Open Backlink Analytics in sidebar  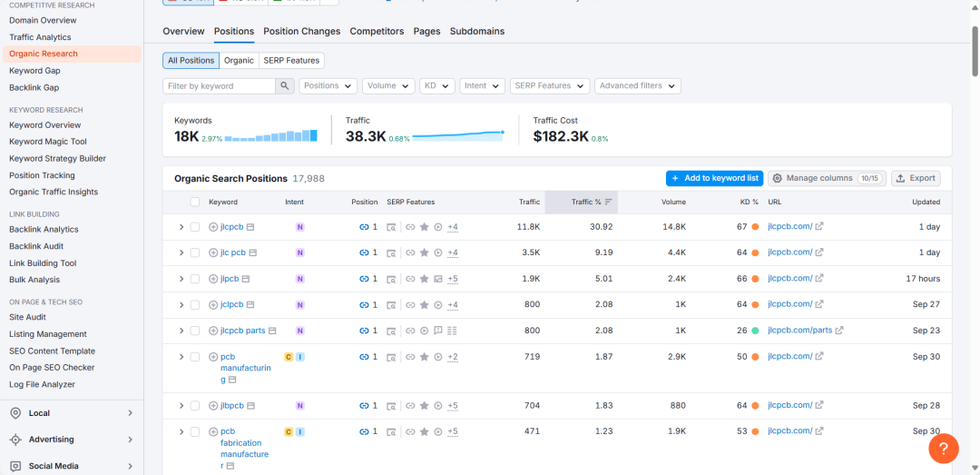[x=44, y=230]
